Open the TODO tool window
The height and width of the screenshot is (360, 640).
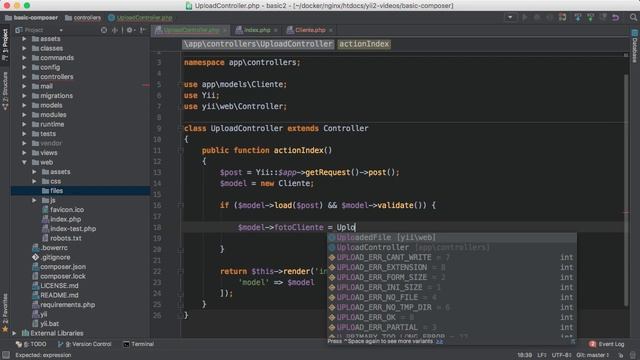coord(31,344)
